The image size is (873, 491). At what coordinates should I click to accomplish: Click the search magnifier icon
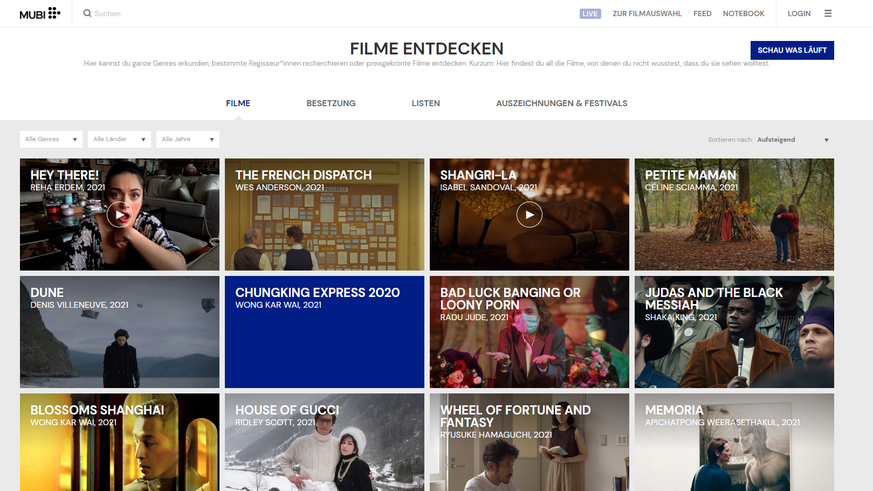pos(87,14)
